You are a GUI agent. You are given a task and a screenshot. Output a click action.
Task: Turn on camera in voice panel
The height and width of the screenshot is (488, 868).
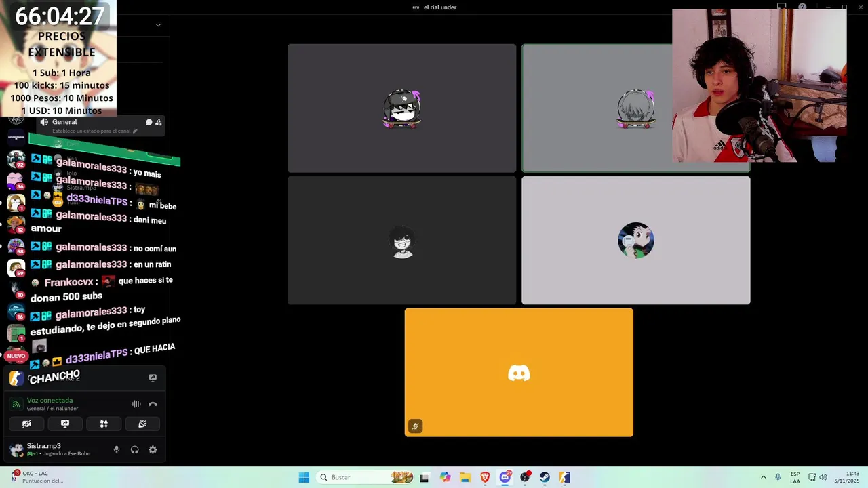point(26,424)
